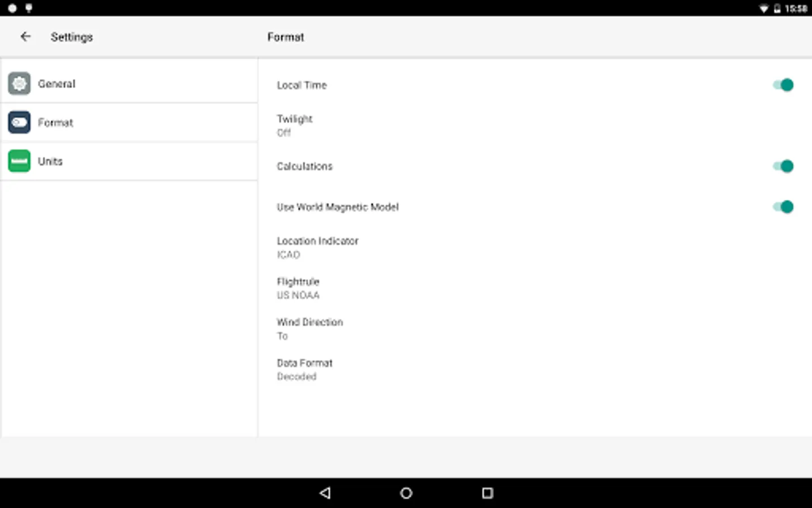Viewport: 812px width, 508px height.
Task: Click the Twilight Off value text
Action: [284, 133]
